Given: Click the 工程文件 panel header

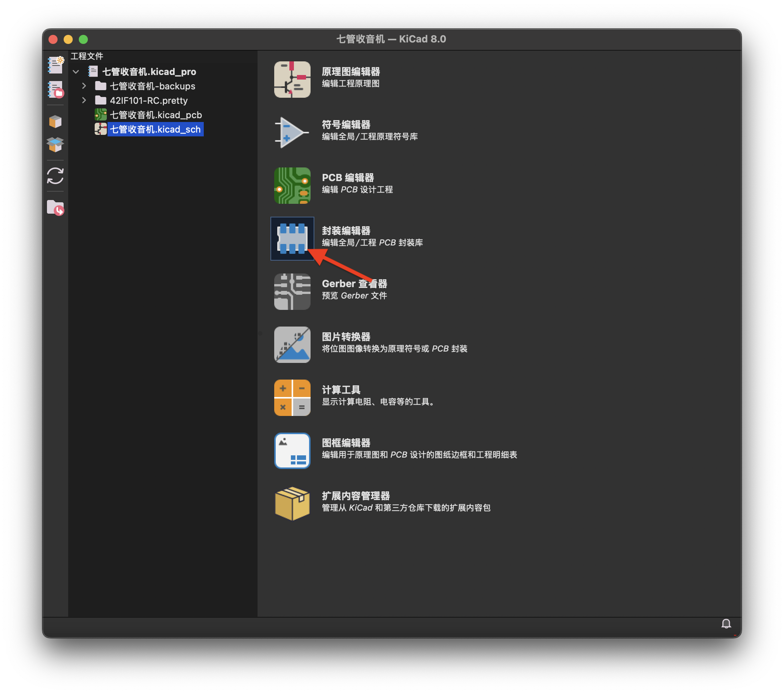Looking at the screenshot, I should point(87,56).
